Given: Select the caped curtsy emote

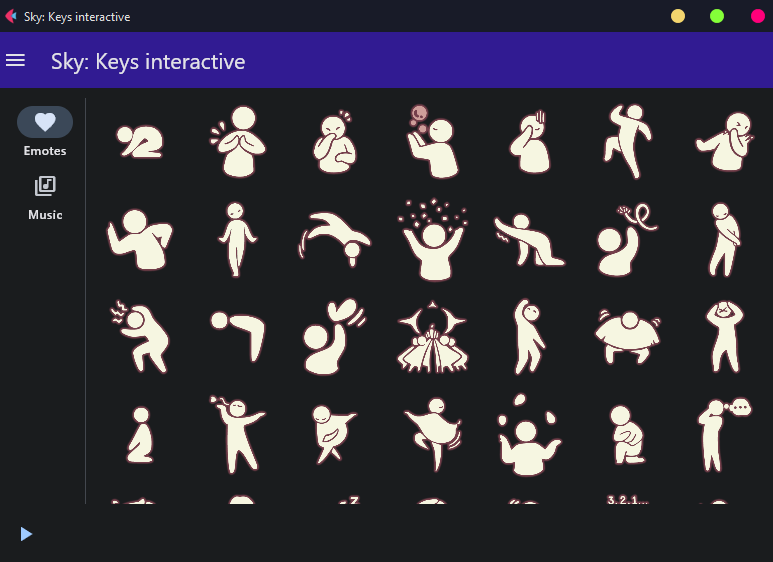Looking at the screenshot, I should (x=335, y=435).
